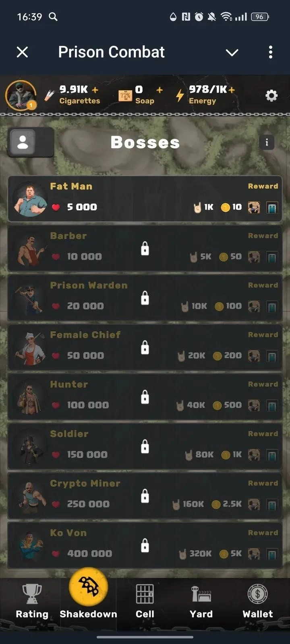Tap the Prison Warden locked boss row
The height and width of the screenshot is (644, 290).
pos(145,298)
